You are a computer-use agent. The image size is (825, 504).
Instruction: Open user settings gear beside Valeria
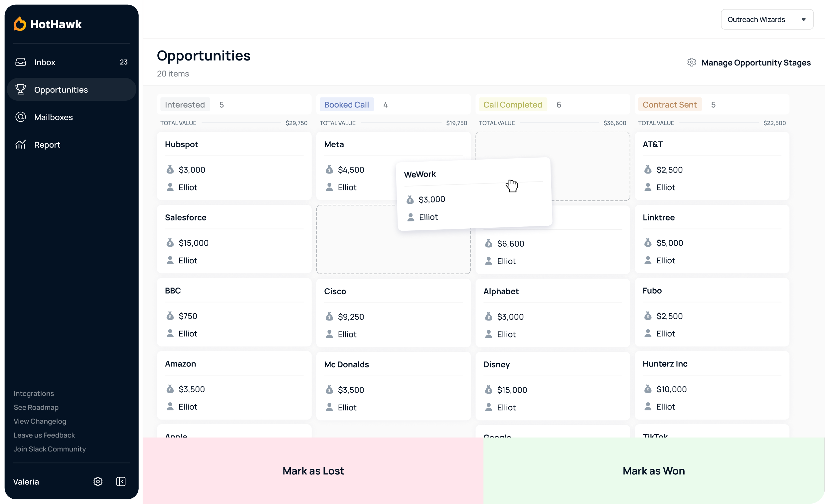pyautogui.click(x=98, y=482)
